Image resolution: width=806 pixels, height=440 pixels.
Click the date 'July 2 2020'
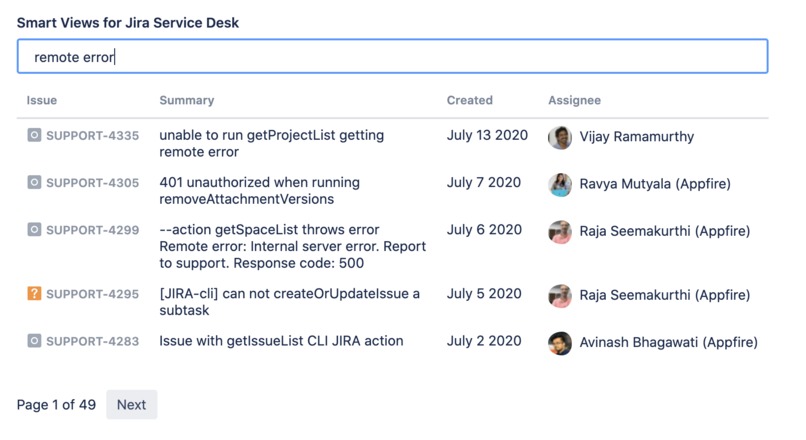(x=484, y=341)
